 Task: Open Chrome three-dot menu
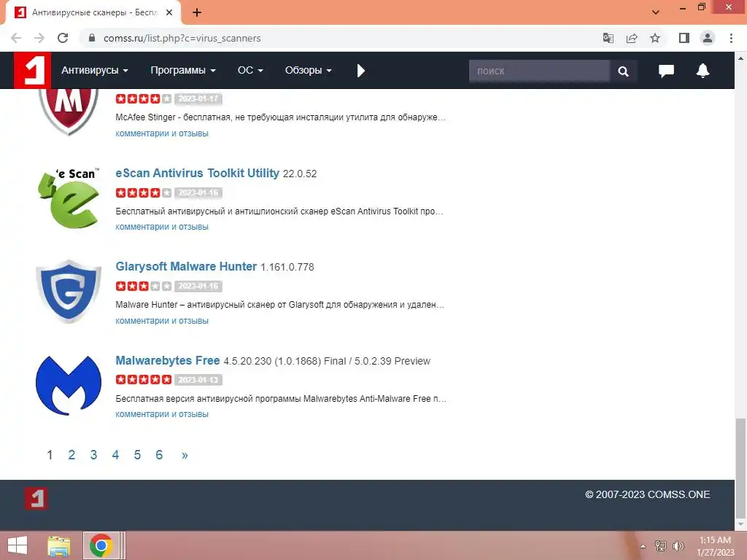[x=731, y=38]
